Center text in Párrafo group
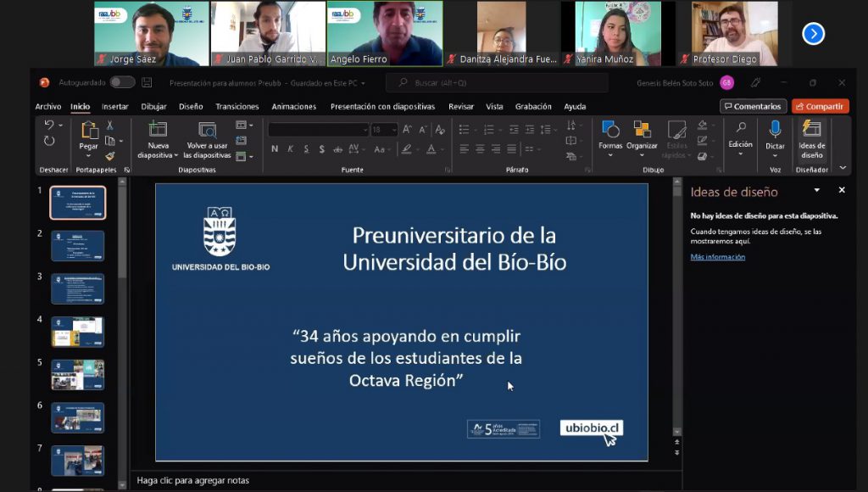The image size is (868, 492). click(x=480, y=149)
